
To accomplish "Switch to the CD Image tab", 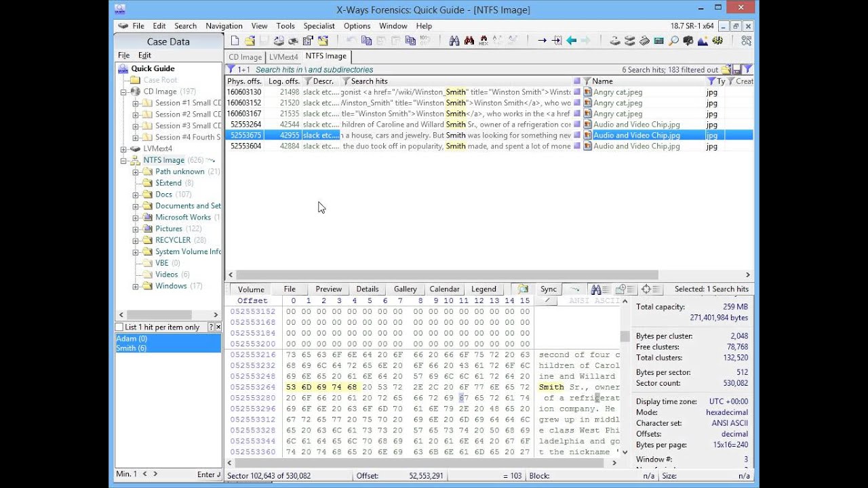I will tap(245, 57).
